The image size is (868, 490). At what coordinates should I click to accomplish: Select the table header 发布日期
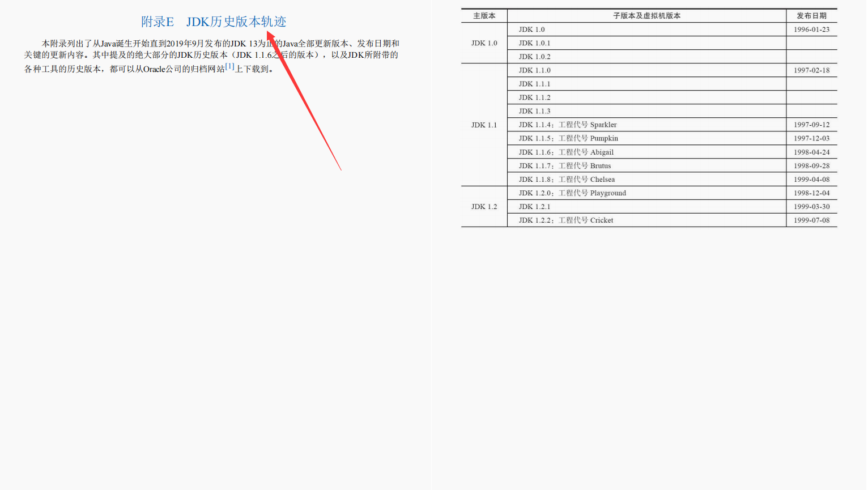coord(811,16)
